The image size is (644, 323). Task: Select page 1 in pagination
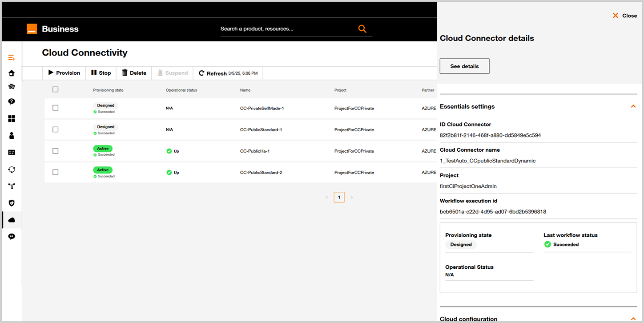coord(339,197)
